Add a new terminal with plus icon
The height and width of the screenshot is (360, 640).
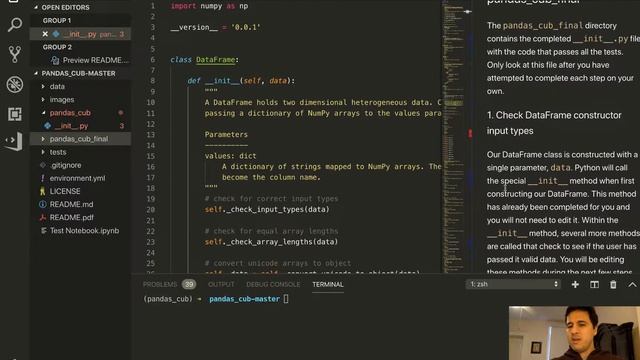coord(575,284)
